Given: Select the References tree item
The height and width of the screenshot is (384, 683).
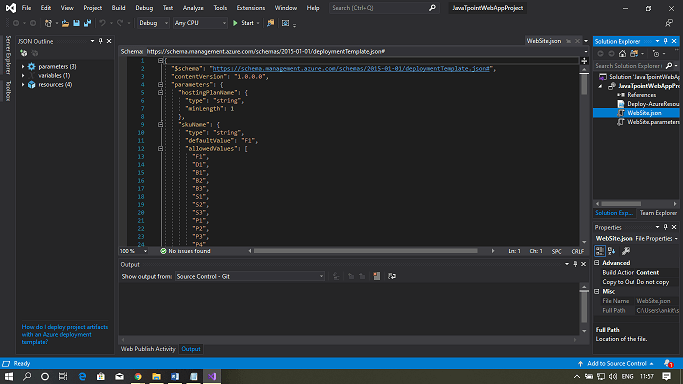Looking at the screenshot, I should tap(642, 95).
